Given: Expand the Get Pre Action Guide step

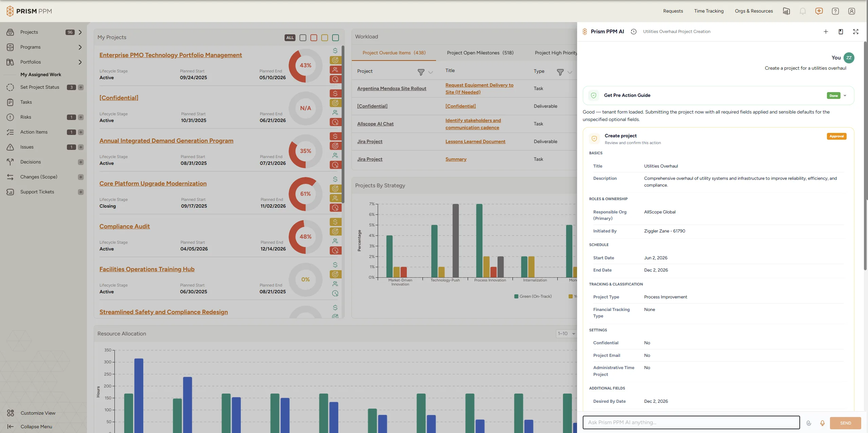Looking at the screenshot, I should pyautogui.click(x=845, y=96).
